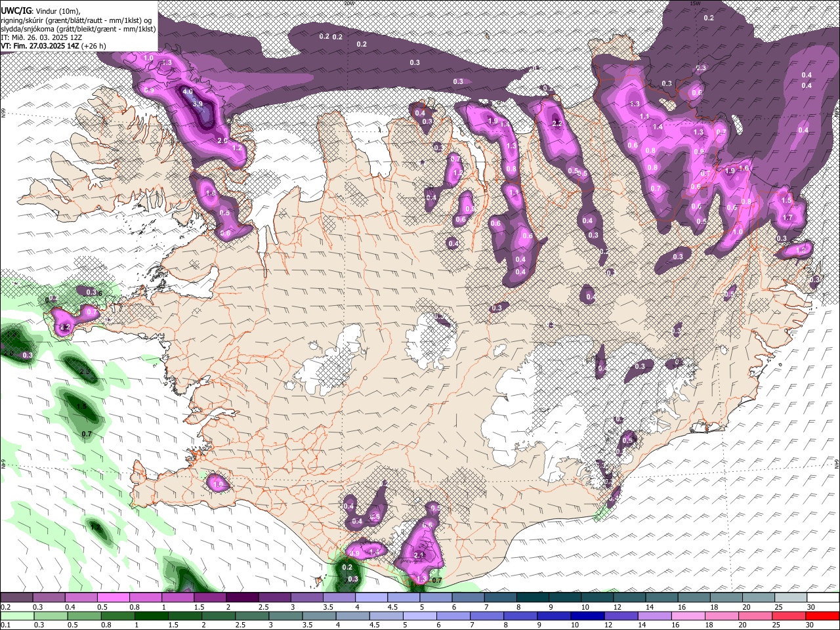Click the "slydda/snjókoma (grátt/bleikt/grænt - mm/1klst)" line
This screenshot has height=630, width=840.
tap(79, 29)
